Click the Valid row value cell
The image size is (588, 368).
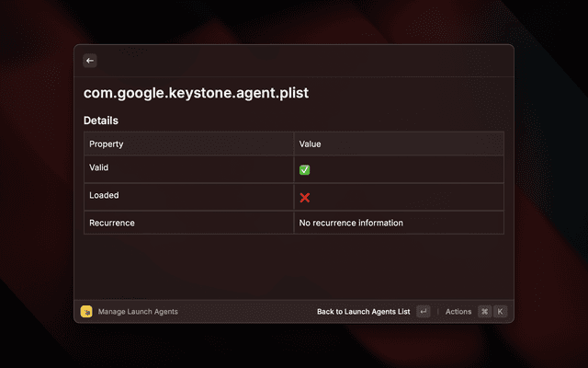[399, 170]
